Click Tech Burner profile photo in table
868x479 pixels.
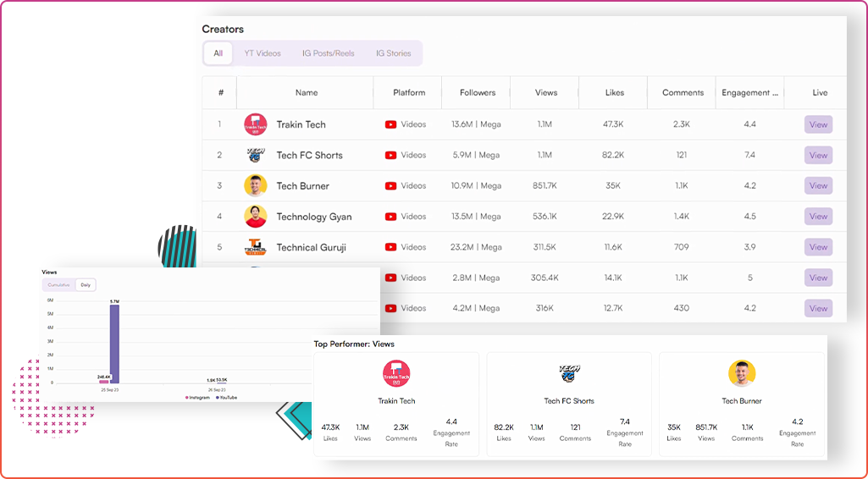[255, 185]
